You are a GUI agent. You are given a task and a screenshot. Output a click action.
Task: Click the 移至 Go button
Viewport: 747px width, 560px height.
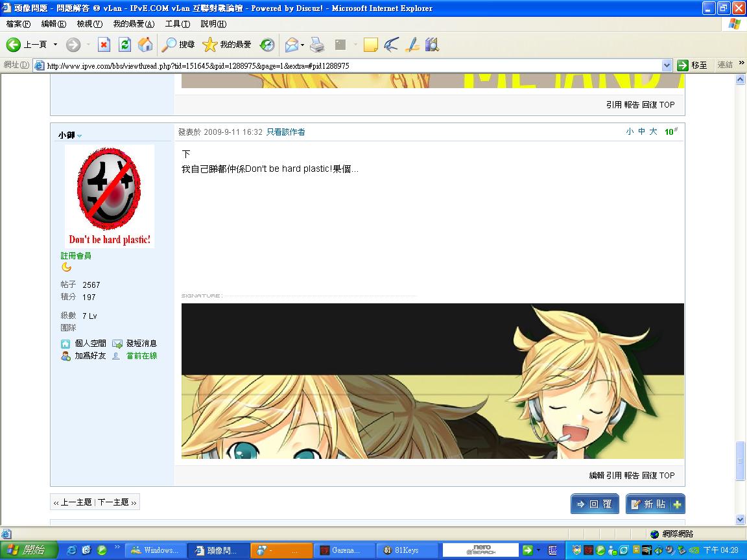point(693,65)
